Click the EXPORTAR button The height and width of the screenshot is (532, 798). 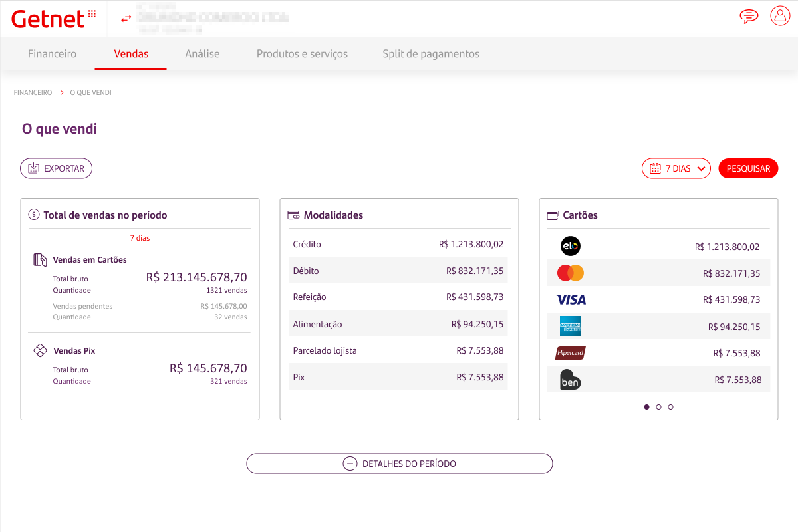pyautogui.click(x=56, y=168)
